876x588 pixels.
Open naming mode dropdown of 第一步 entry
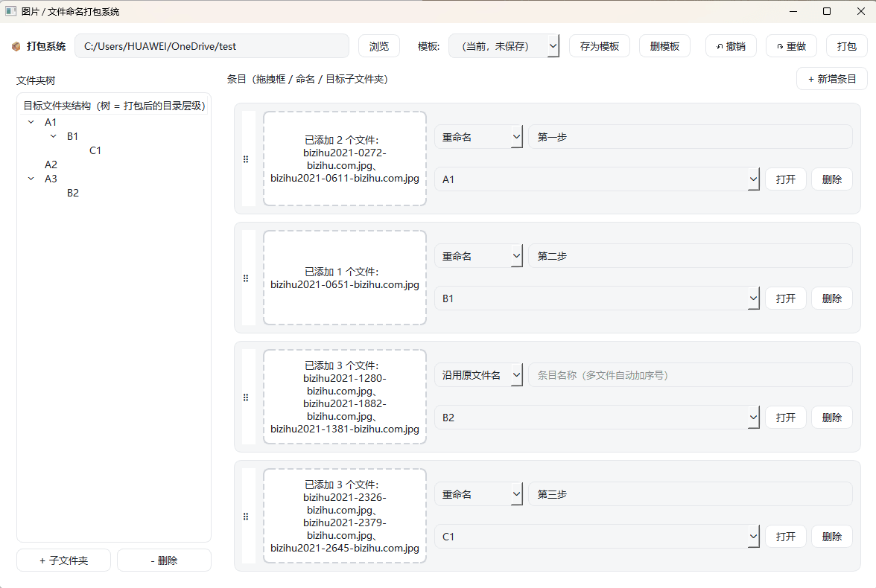point(478,137)
